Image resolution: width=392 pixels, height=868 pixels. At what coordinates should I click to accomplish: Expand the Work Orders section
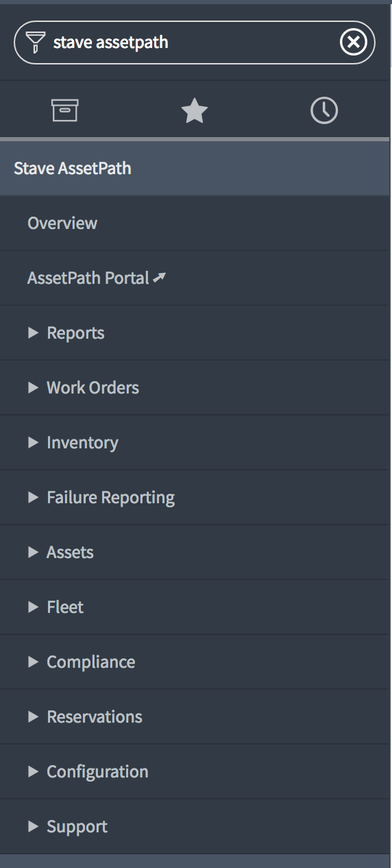click(33, 387)
